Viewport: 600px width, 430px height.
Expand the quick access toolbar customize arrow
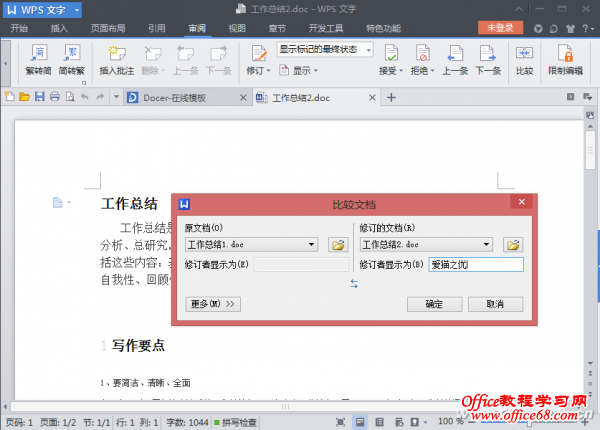[116, 97]
